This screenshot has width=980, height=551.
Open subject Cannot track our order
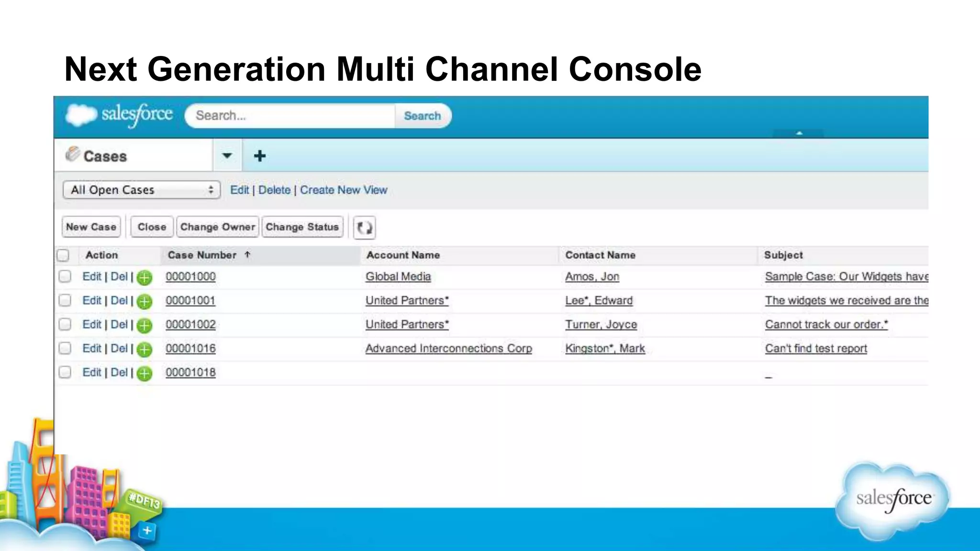pyautogui.click(x=826, y=324)
